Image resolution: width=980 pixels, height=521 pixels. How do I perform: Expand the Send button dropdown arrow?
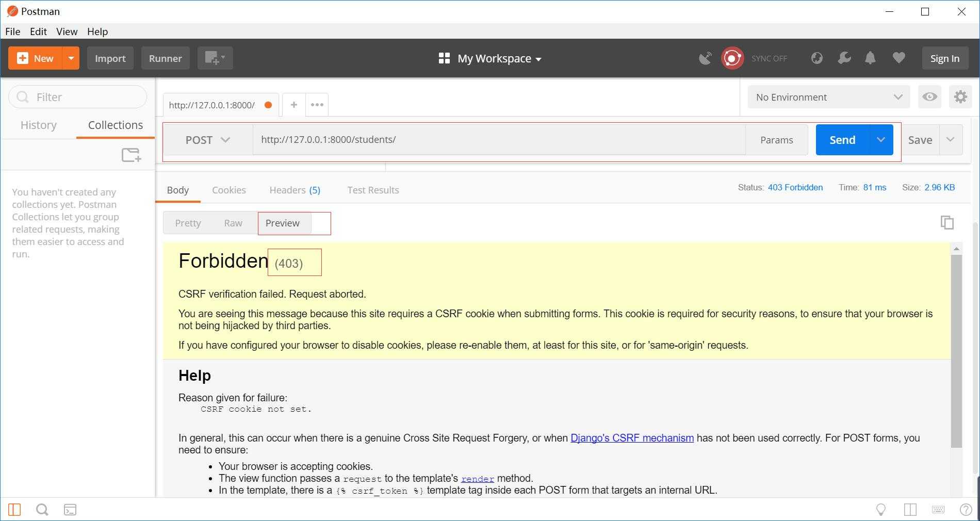[881, 140]
